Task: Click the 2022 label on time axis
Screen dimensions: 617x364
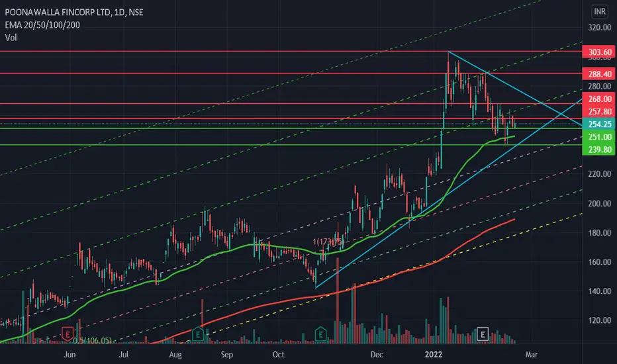Action: 434,355
